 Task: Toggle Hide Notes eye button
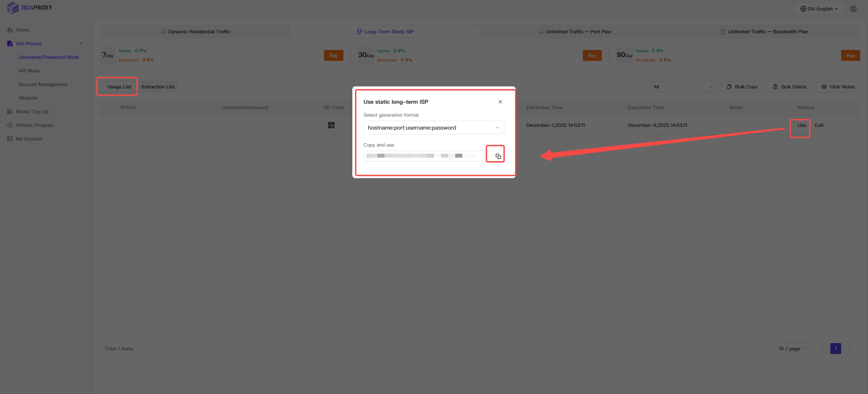(838, 87)
